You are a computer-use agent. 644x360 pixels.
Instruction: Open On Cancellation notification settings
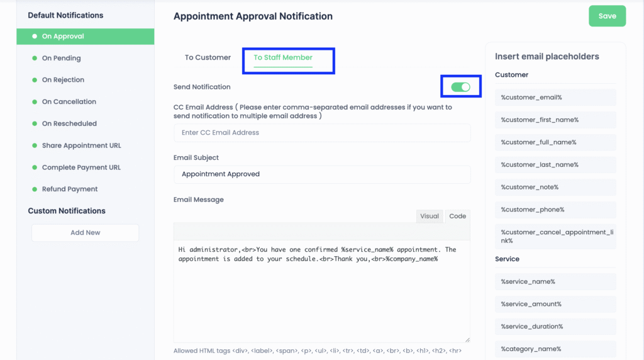(69, 102)
